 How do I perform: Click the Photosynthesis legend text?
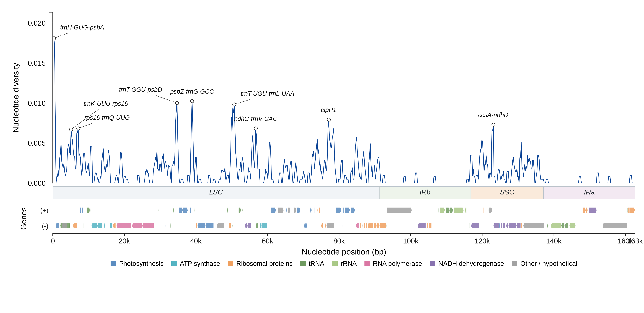click(141, 264)
